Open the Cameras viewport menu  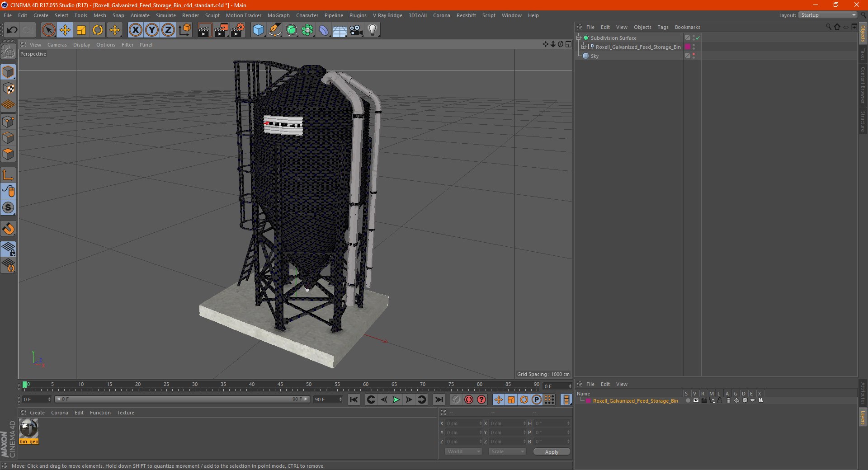[x=57, y=45]
